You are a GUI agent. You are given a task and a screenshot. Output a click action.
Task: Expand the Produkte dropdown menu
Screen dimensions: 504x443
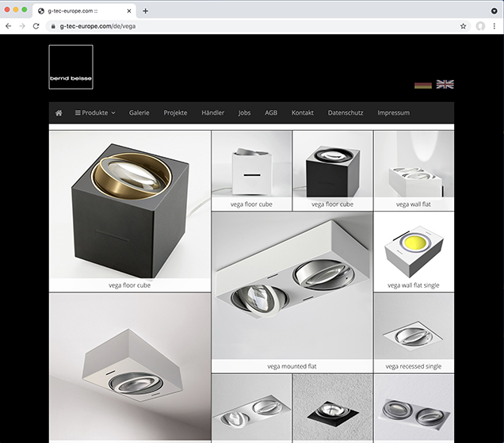95,113
